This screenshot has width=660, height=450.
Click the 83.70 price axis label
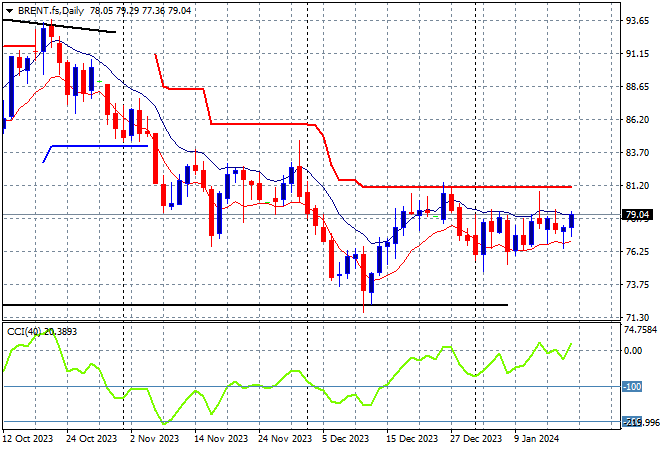[x=637, y=152]
